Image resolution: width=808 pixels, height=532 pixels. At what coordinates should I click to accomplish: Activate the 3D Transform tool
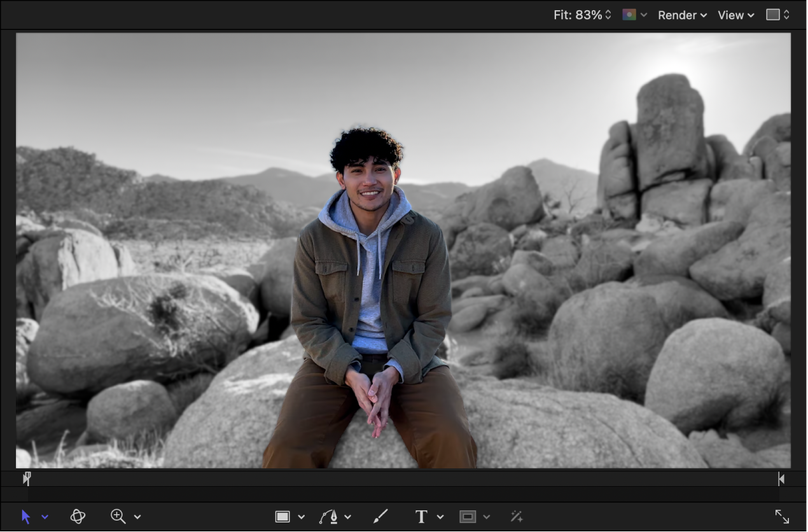coord(78,516)
